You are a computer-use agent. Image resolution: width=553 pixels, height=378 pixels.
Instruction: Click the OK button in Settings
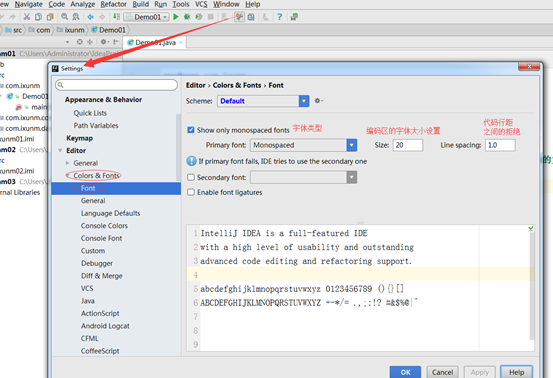[405, 372]
